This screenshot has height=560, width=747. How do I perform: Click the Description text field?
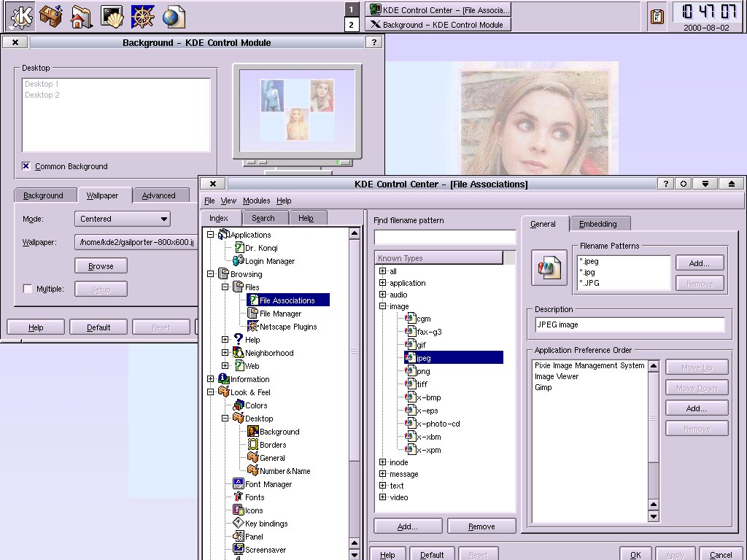630,324
